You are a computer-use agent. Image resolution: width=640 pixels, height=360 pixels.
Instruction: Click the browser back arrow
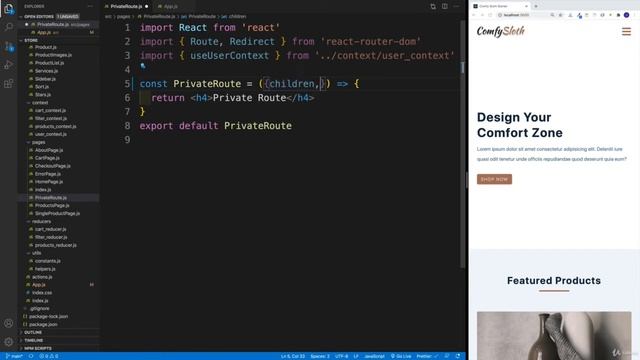(x=474, y=15)
